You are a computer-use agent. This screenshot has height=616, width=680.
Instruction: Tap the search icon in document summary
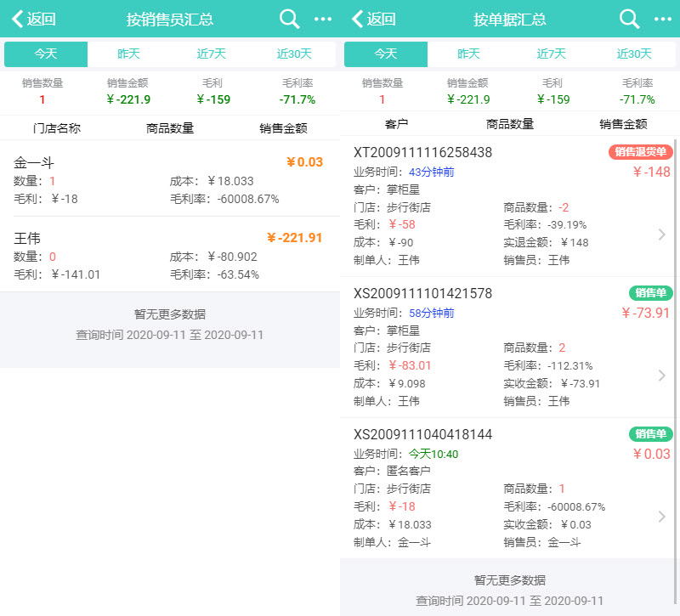(630, 19)
